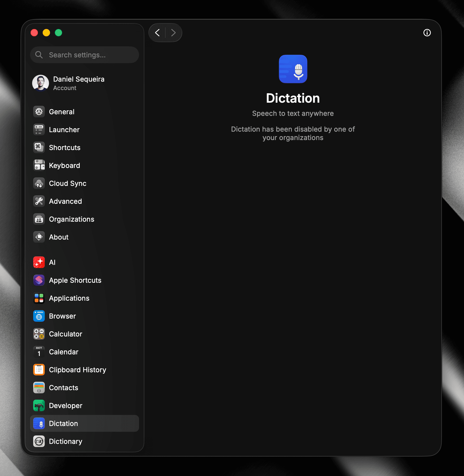Screen dimensions: 464x476
Task: Close the settings window red button
Action: (34, 33)
